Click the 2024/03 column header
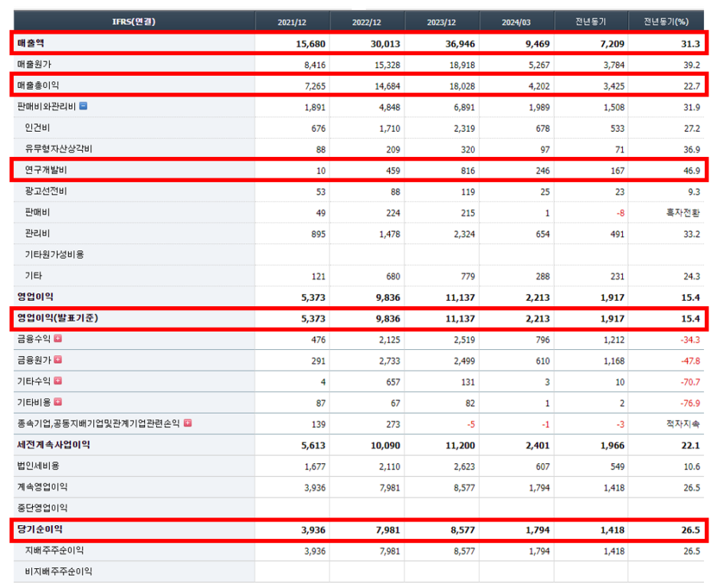The width and height of the screenshot is (717, 588). point(516,22)
